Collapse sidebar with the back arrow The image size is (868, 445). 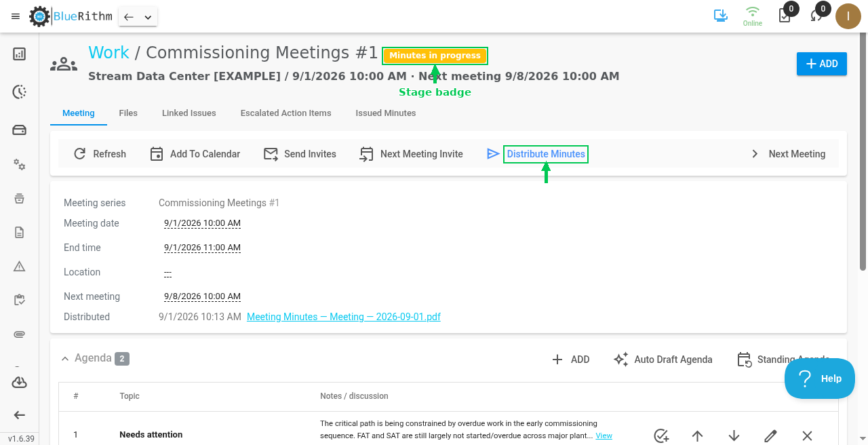tap(20, 415)
